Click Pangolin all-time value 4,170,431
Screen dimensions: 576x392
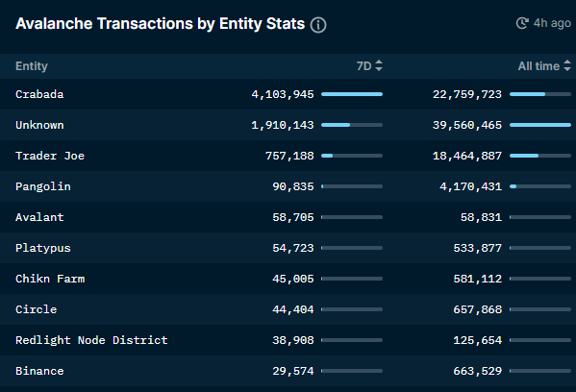[x=470, y=186]
